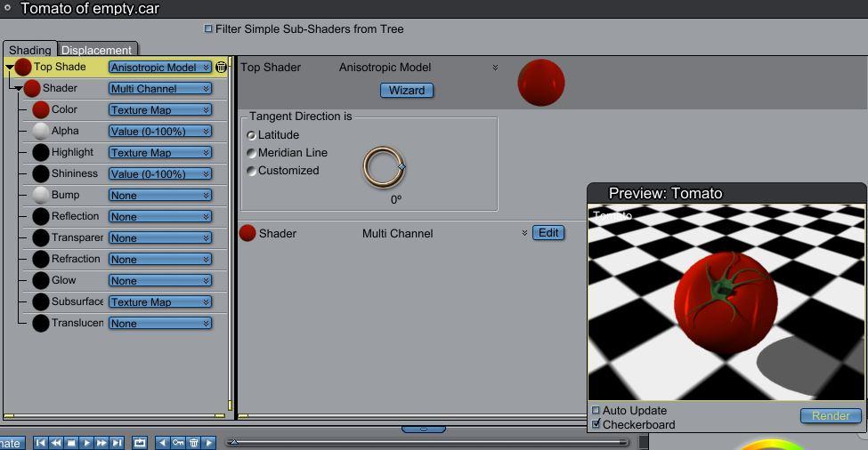Open Transparency None dropdown
The image size is (868, 450).
tap(160, 237)
